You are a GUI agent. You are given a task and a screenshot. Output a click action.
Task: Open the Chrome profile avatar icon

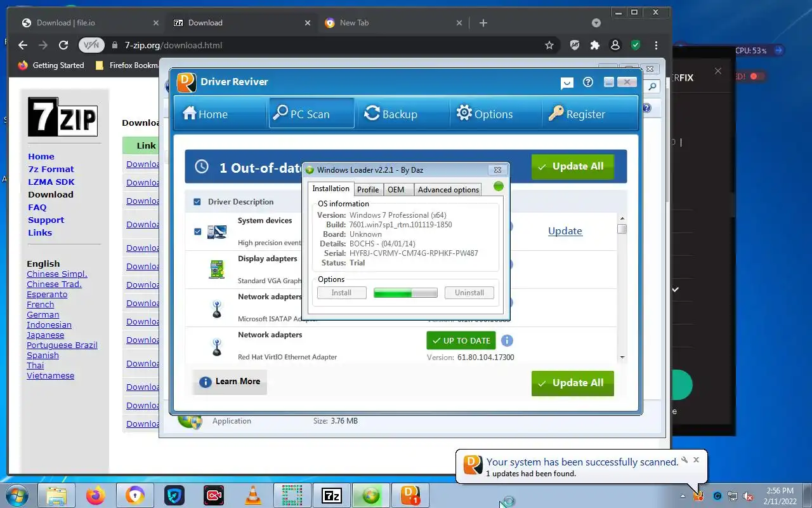pos(615,45)
